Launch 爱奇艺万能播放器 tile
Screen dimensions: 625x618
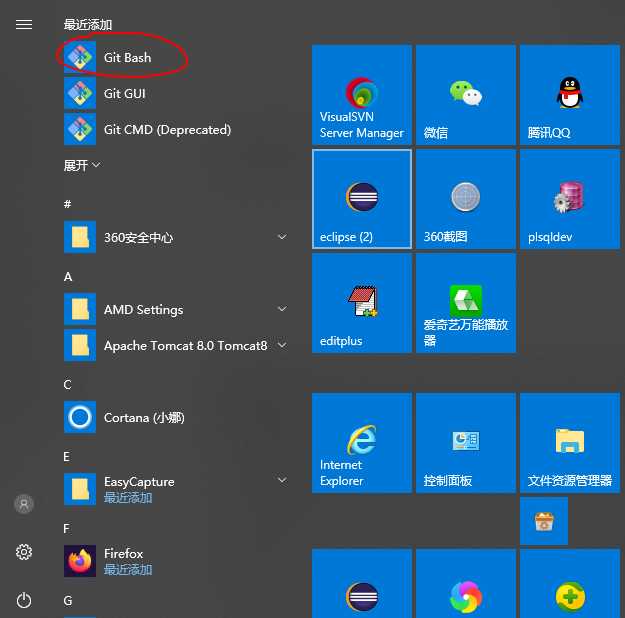466,303
